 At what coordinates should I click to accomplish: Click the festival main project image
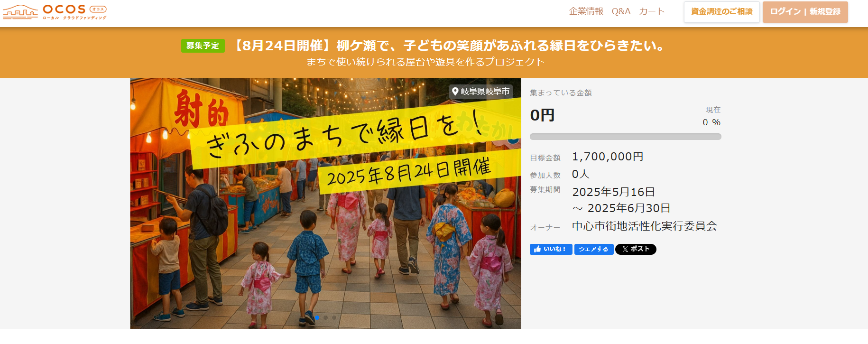coord(326,203)
